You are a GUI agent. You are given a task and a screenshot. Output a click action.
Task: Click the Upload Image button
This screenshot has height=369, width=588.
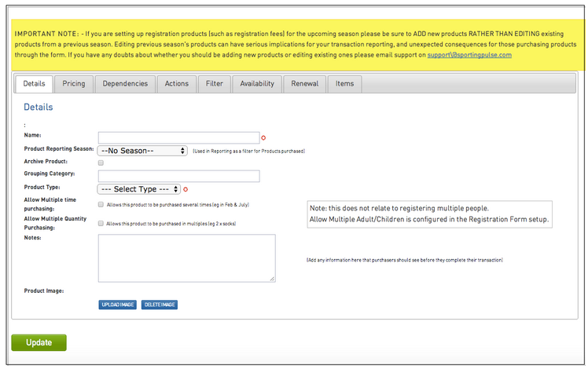[118, 305]
